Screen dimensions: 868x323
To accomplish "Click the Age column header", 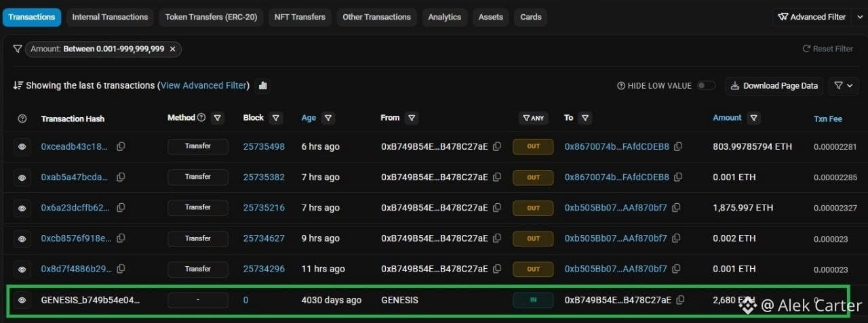I will [x=309, y=118].
